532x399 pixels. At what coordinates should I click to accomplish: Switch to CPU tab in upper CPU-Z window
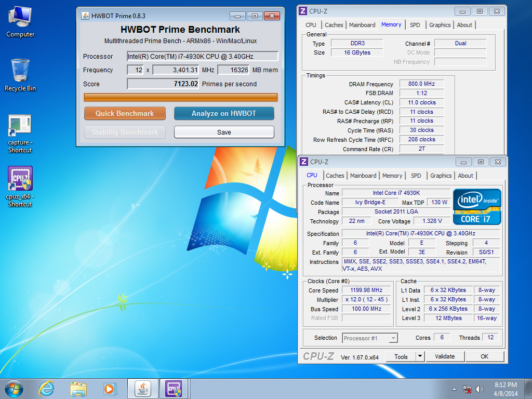tap(311, 25)
